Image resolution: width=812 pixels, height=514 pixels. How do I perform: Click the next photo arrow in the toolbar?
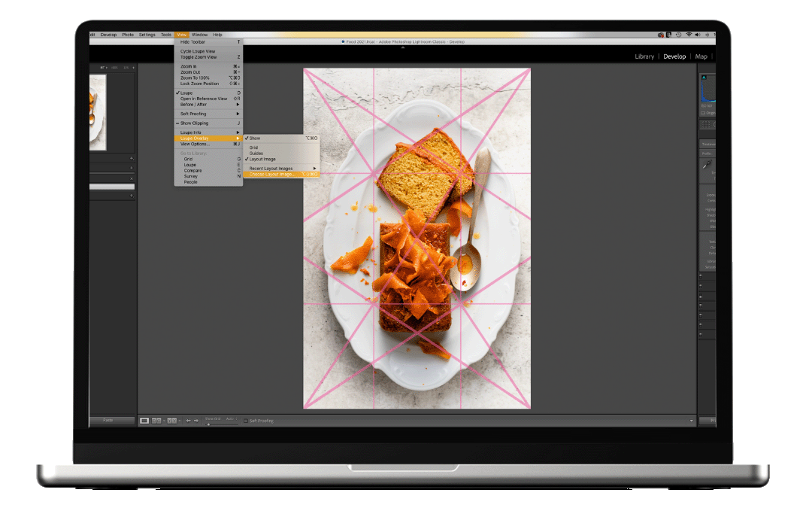click(x=196, y=420)
